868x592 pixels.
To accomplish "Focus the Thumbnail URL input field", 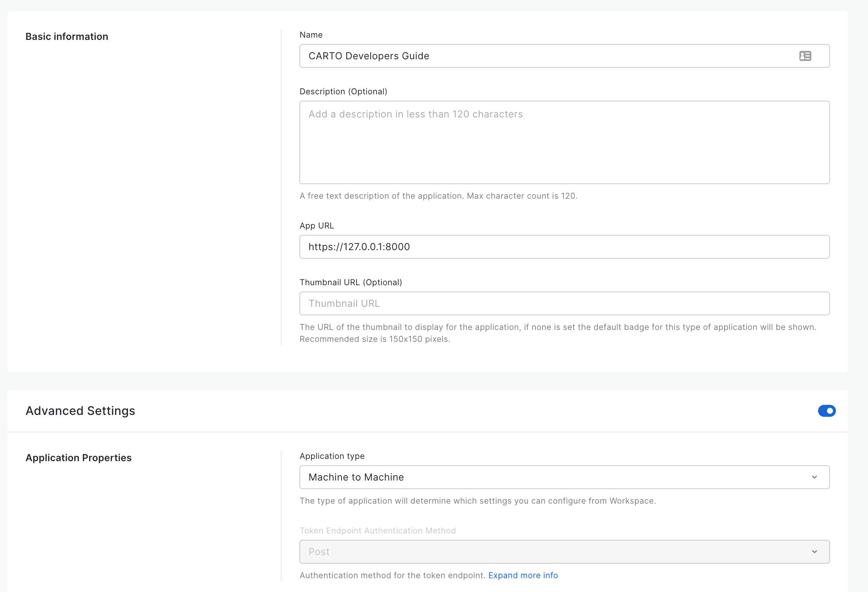I will pyautogui.click(x=564, y=303).
